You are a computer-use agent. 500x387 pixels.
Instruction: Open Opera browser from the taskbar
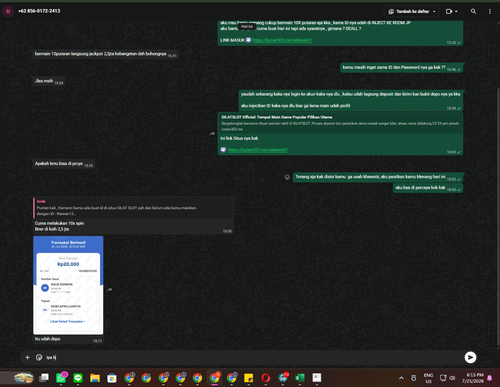pos(266,378)
